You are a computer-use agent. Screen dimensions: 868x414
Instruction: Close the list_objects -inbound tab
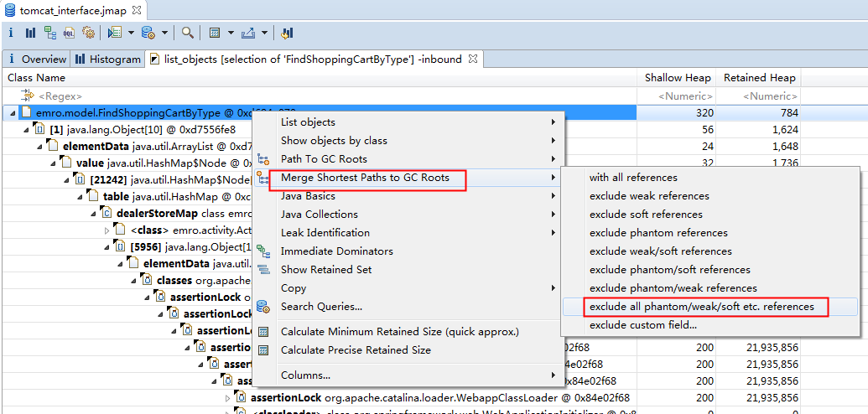(473, 59)
